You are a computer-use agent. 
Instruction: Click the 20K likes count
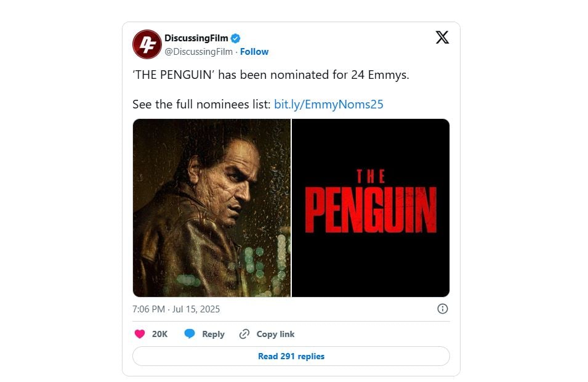pos(159,334)
